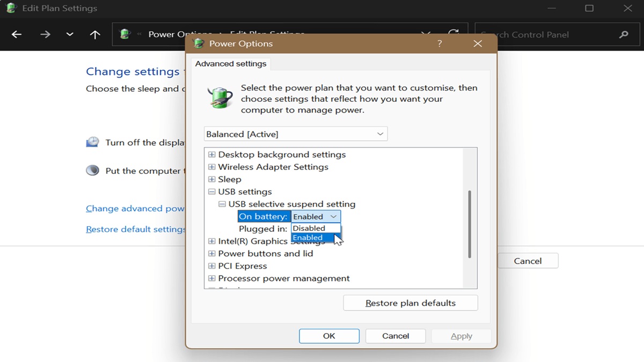Select the Advanced settings tab
The height and width of the screenshot is (362, 644).
(x=231, y=63)
